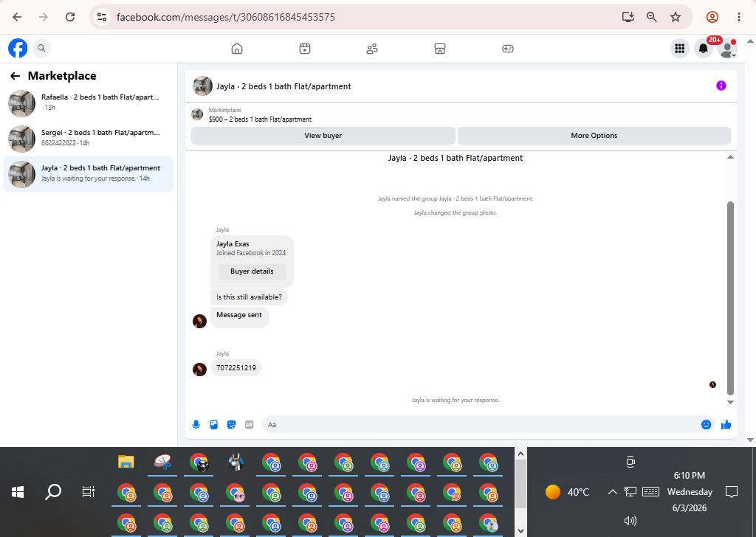Open the Marketplace storefront icon
756x537 pixels.
point(440,49)
